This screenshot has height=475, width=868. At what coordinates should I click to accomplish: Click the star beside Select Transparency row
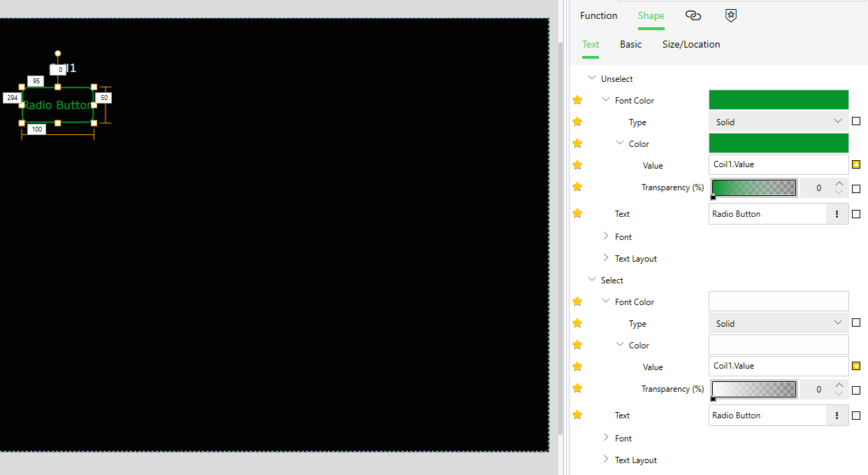pos(577,388)
